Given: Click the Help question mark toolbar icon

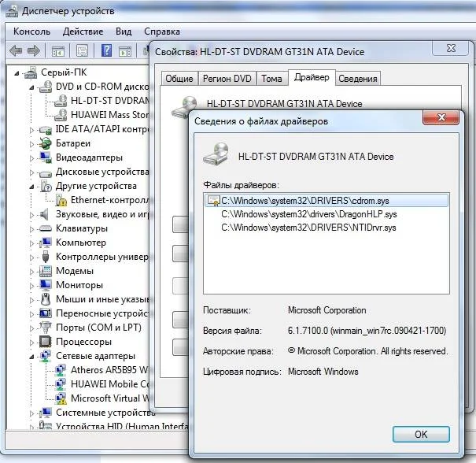Looking at the screenshot, I should tap(106, 50).
